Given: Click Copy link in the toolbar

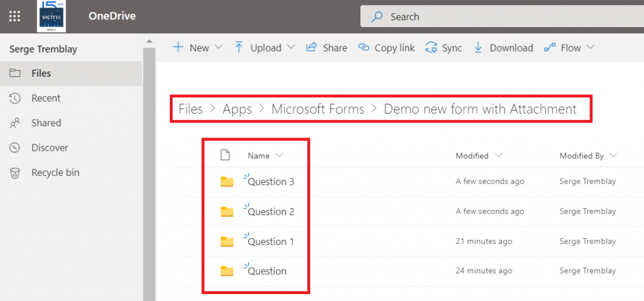Looking at the screenshot, I should click(386, 48).
